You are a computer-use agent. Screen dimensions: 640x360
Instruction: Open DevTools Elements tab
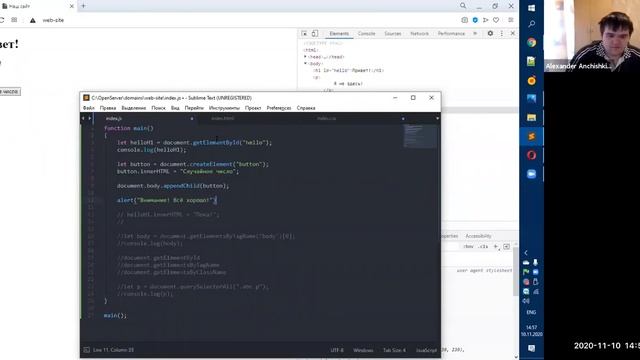339,33
